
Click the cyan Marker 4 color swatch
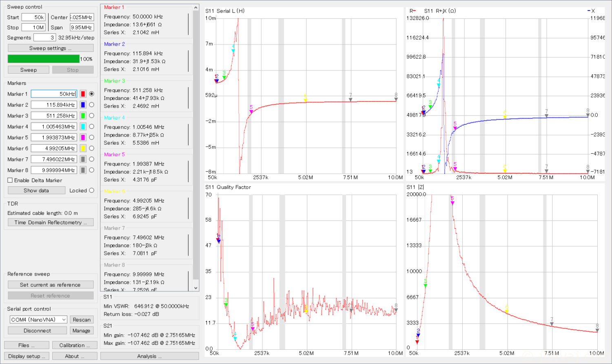point(83,127)
